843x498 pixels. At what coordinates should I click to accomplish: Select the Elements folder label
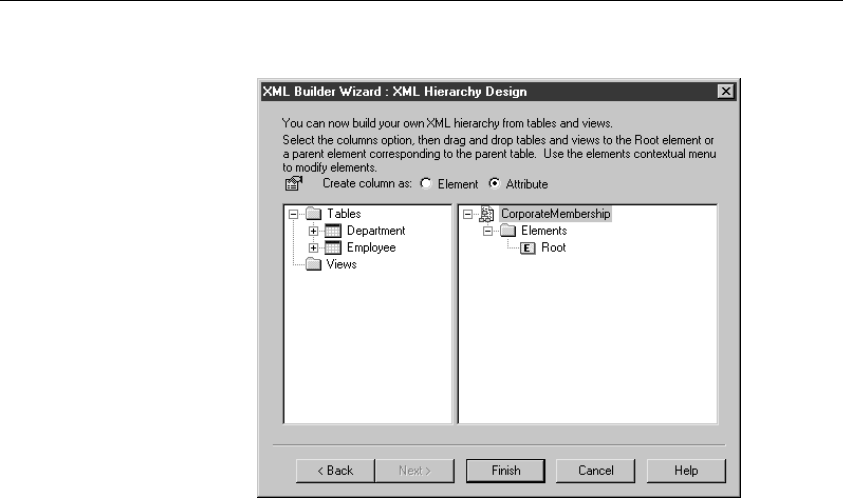click(x=544, y=231)
